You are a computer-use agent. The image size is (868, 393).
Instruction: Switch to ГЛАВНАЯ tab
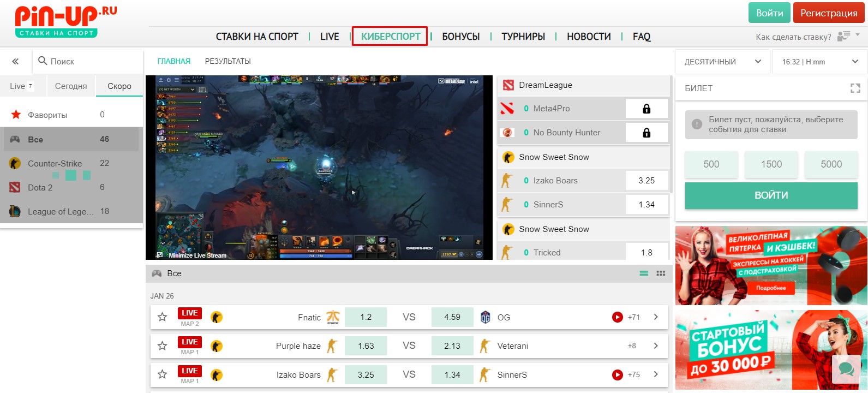(x=174, y=61)
